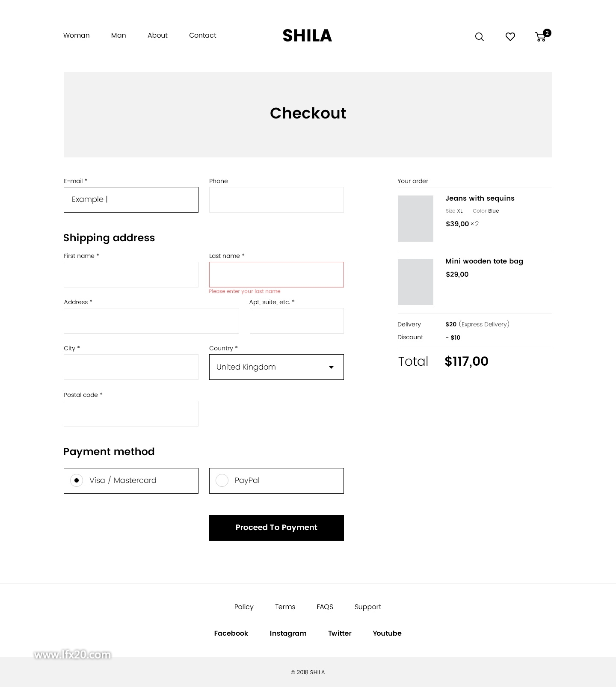Click the Phone input field
616x687 pixels.
point(276,200)
